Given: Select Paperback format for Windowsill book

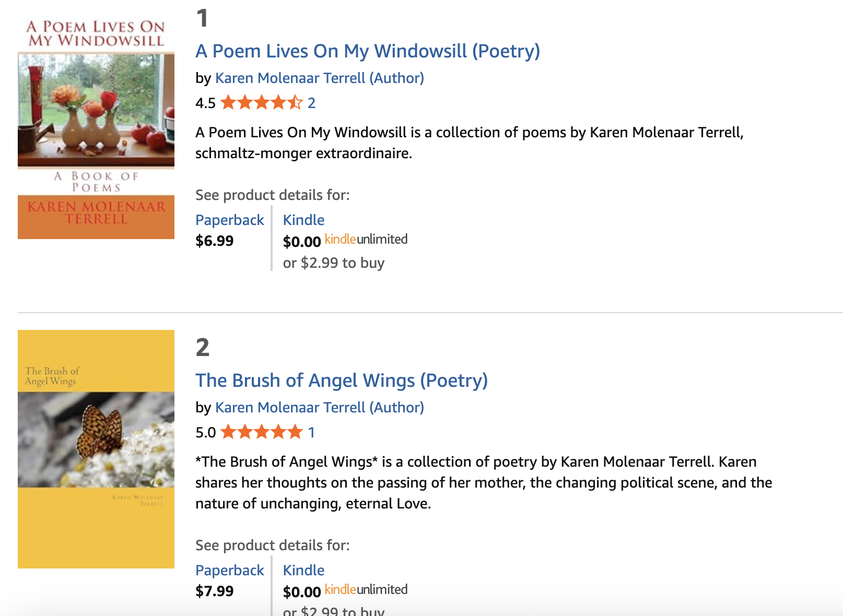Looking at the screenshot, I should (x=230, y=220).
